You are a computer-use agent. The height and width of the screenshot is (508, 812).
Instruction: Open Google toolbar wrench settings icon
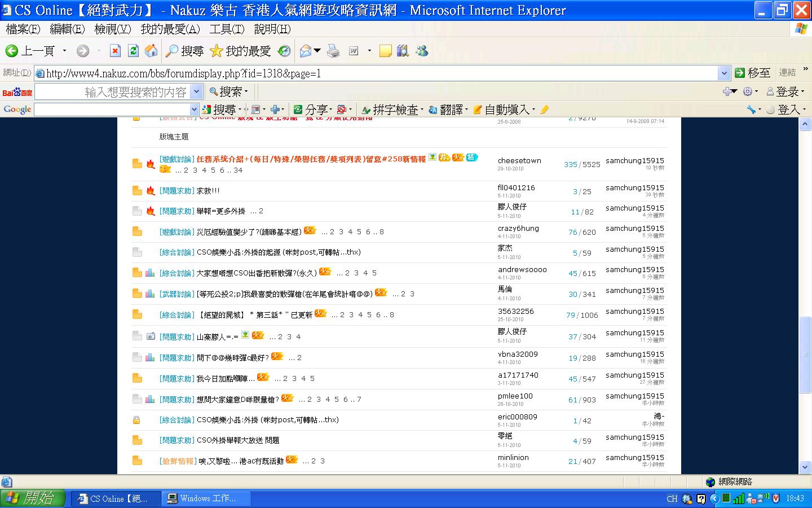pos(751,110)
